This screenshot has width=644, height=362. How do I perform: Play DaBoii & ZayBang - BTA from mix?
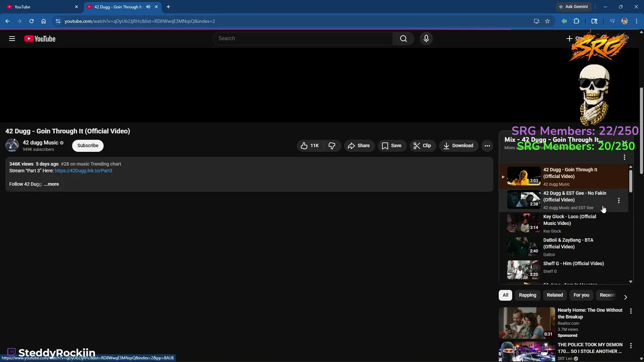[564, 247]
